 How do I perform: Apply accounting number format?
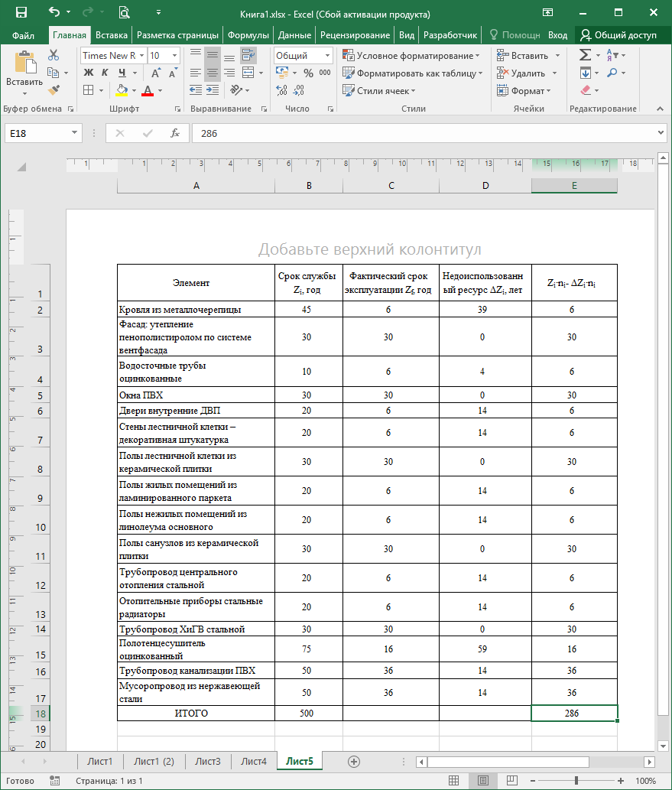click(x=282, y=73)
